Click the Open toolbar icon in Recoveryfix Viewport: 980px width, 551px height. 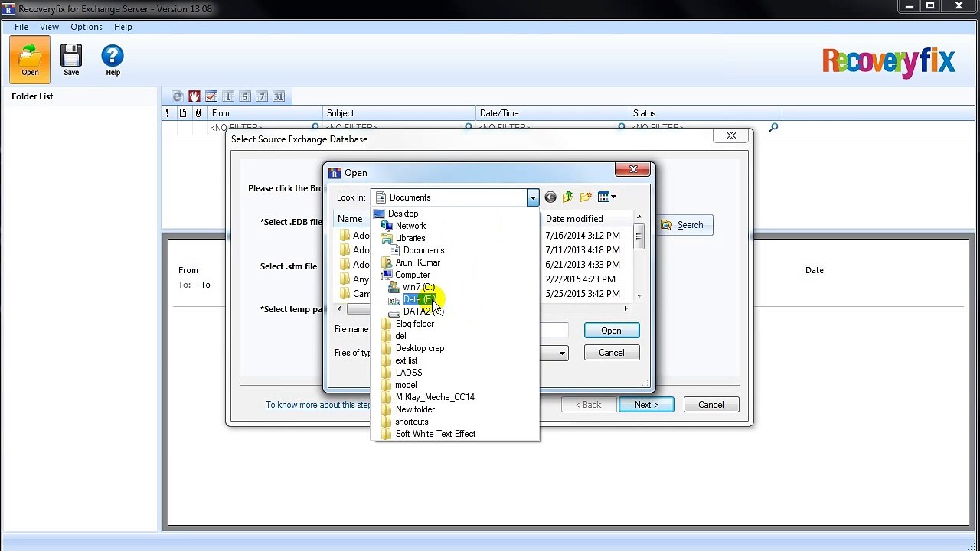tap(30, 60)
